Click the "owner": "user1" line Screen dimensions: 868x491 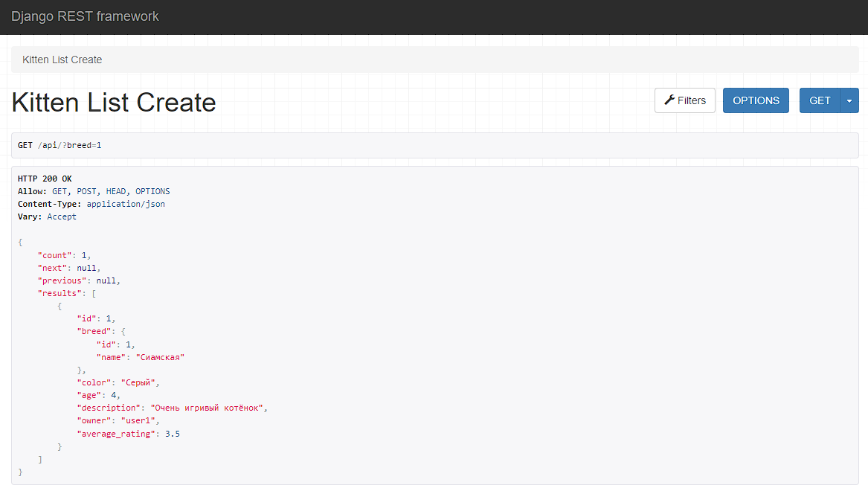[x=118, y=421]
